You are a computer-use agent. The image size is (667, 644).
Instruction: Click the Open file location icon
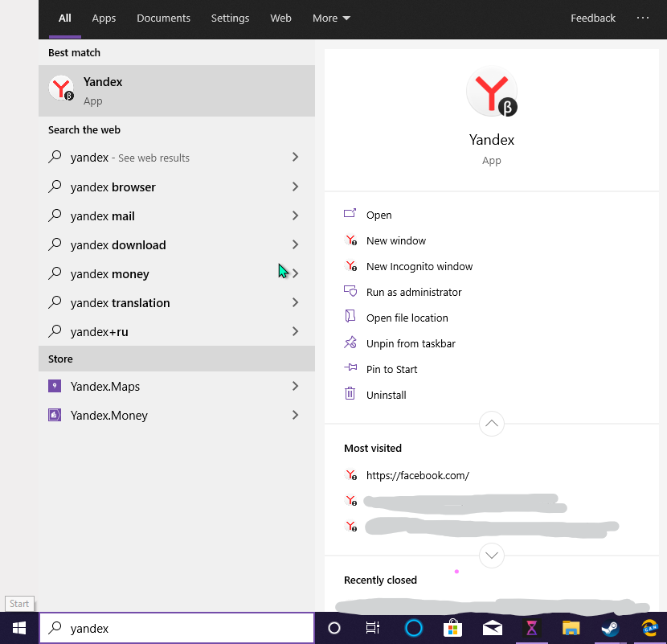pyautogui.click(x=350, y=316)
